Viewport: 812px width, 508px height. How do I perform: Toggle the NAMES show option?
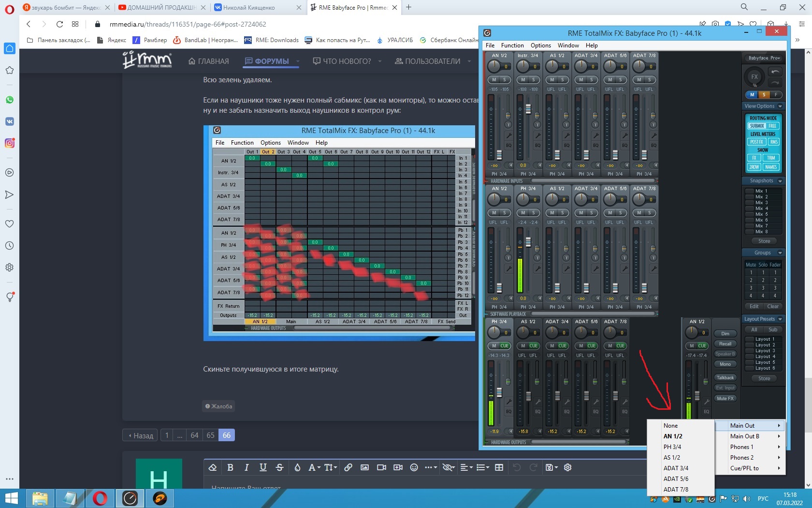(771, 167)
